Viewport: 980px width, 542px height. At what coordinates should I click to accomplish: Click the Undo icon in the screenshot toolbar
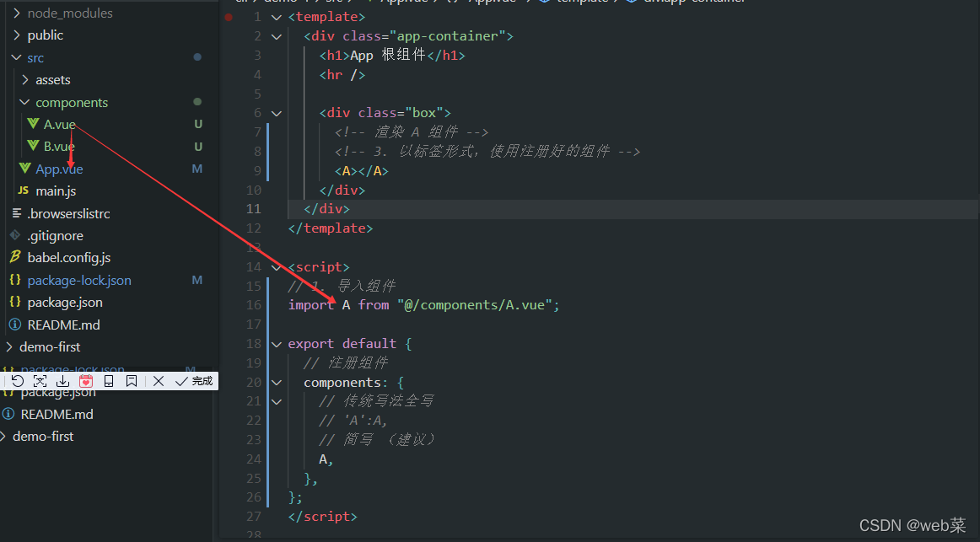[x=17, y=381]
